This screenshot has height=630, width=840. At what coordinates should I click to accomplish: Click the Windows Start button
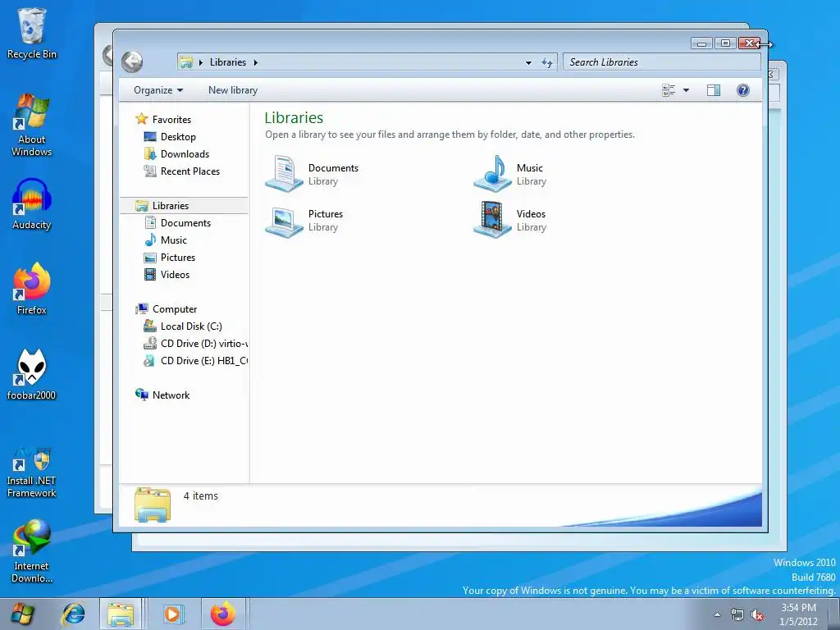click(22, 614)
